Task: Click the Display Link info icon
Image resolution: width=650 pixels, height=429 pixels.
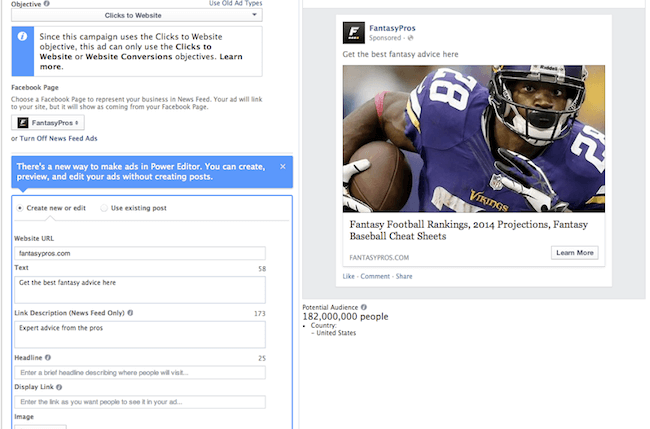Action: pos(60,387)
